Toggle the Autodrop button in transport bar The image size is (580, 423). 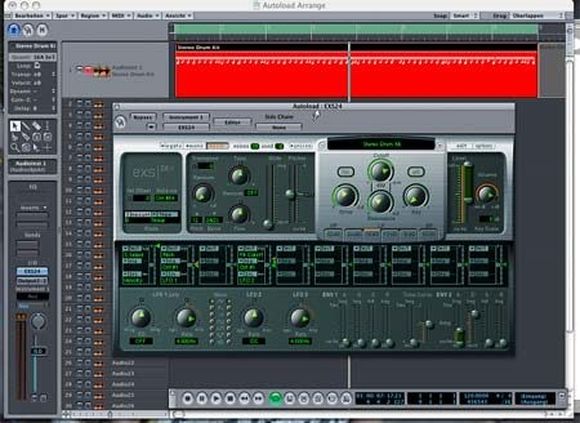click(x=290, y=398)
